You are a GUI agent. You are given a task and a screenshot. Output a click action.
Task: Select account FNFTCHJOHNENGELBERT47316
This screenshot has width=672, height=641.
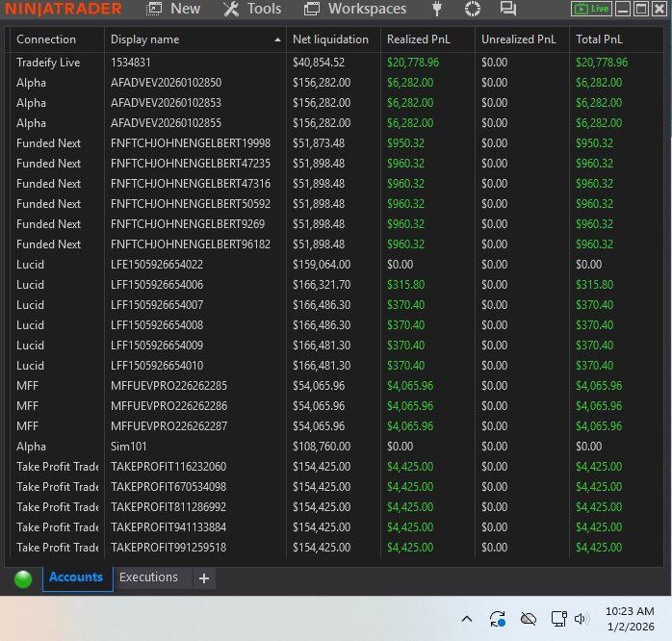pos(191,184)
